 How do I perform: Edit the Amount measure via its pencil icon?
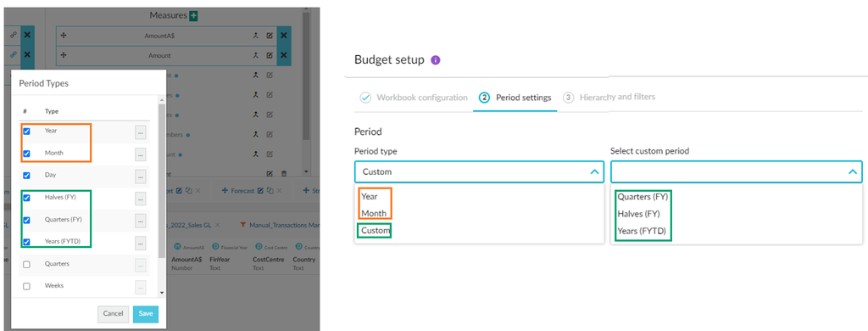pos(270,55)
